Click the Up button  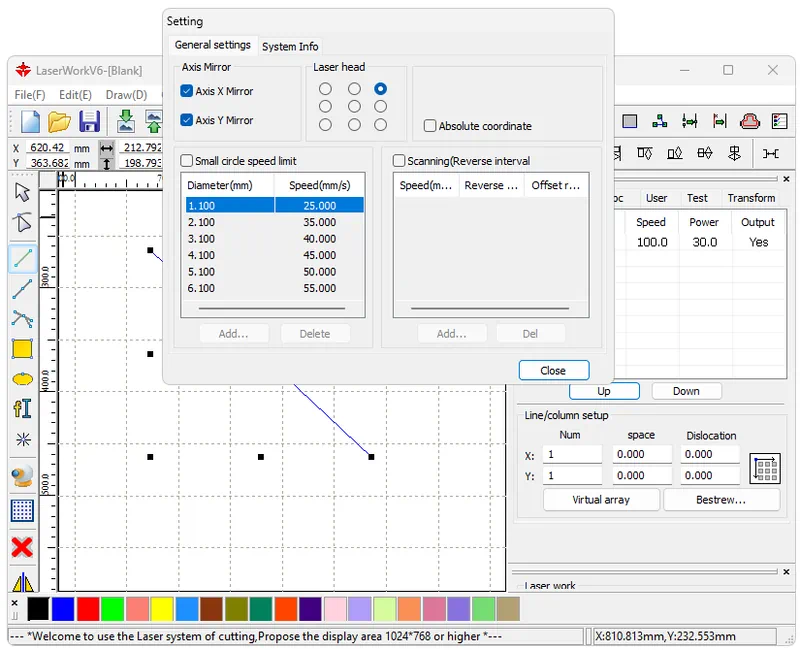(604, 391)
